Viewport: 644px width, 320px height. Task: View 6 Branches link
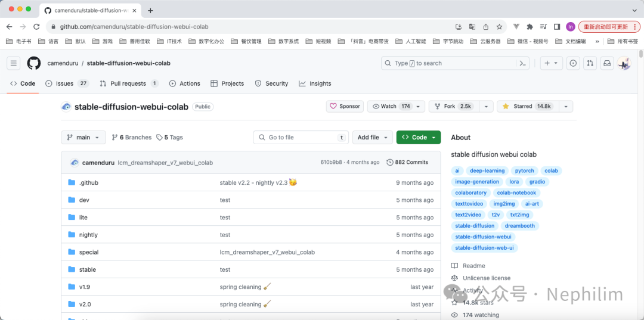131,138
